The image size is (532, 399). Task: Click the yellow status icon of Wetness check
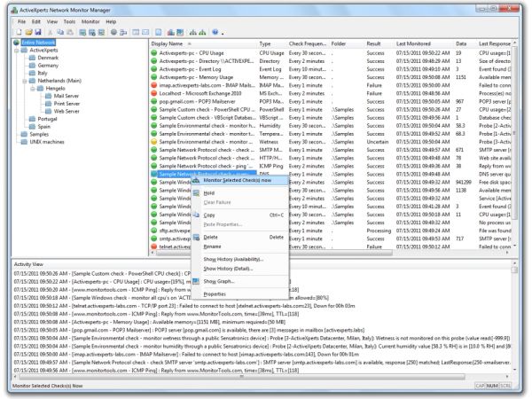click(155, 139)
